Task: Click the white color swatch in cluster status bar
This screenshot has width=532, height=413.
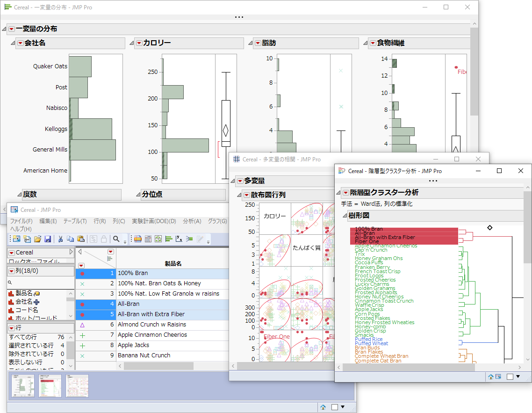Action: pos(510,377)
